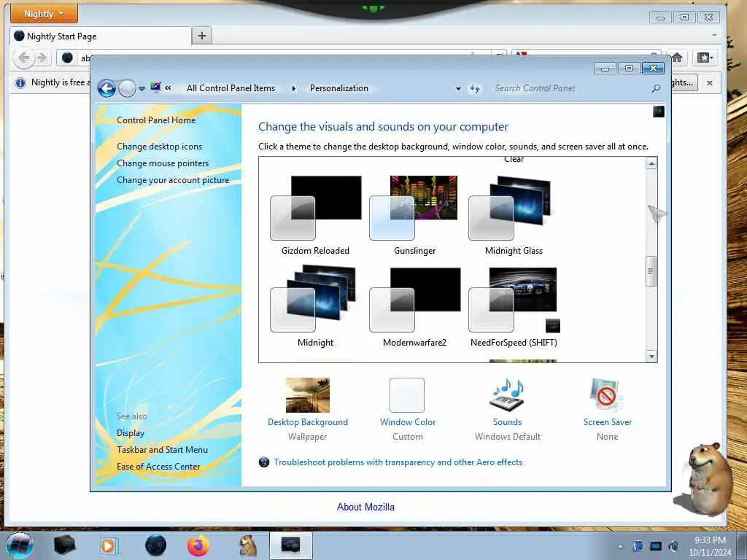The height and width of the screenshot is (560, 747).
Task: Open the Nightly application menu button
Action: click(44, 14)
